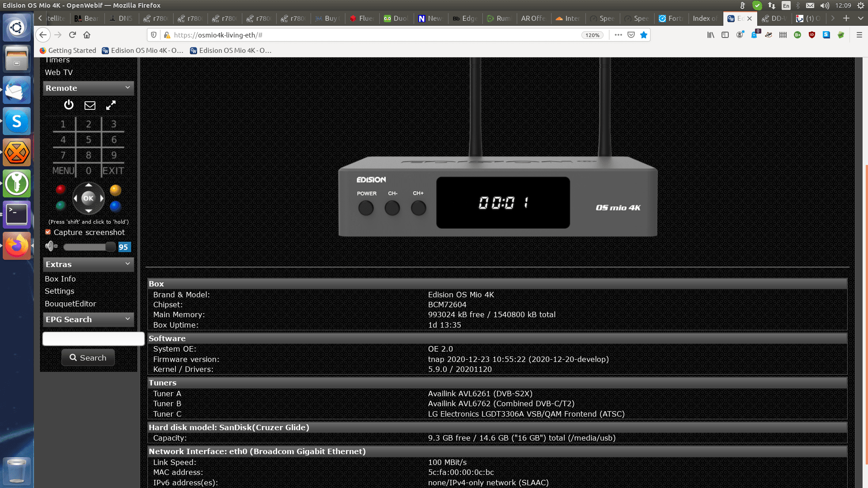Image resolution: width=868 pixels, height=488 pixels.
Task: Click the OK button on remote
Action: pyautogui.click(x=88, y=198)
